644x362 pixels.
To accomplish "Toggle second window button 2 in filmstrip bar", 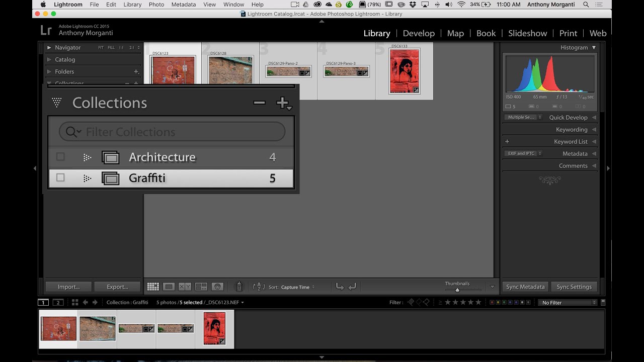I will [58, 302].
